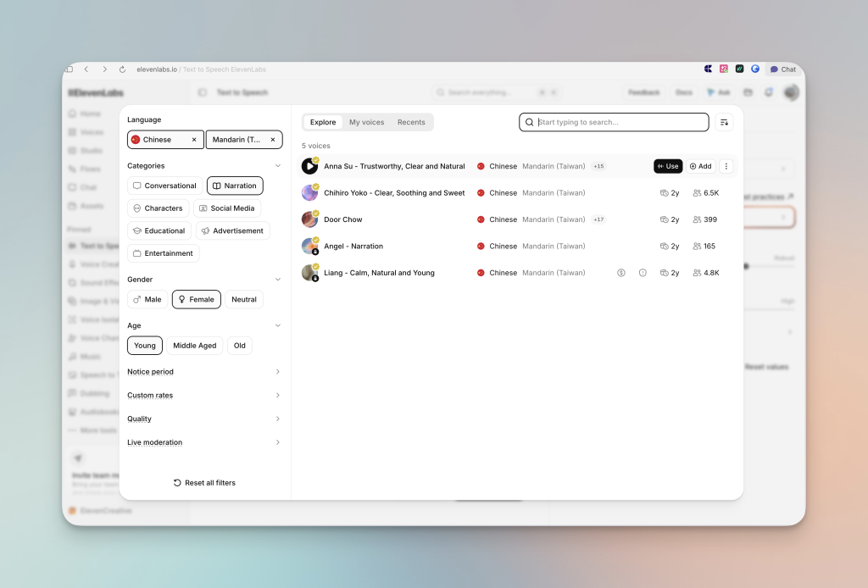The height and width of the screenshot is (588, 868).
Task: Enable the Characters category filter
Action: 159,208
